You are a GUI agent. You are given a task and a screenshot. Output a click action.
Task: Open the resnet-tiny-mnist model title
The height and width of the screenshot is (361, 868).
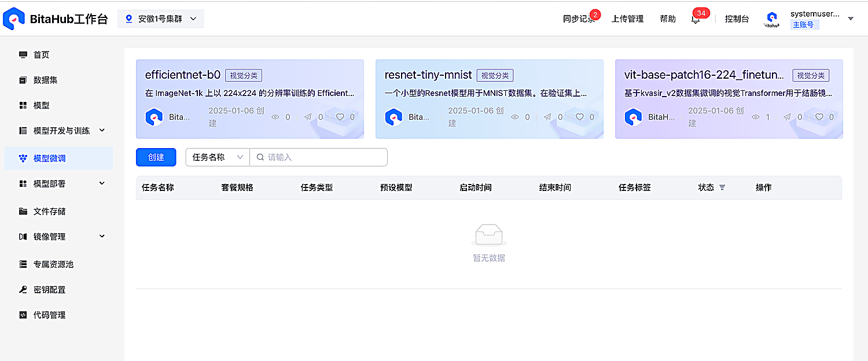click(x=428, y=75)
